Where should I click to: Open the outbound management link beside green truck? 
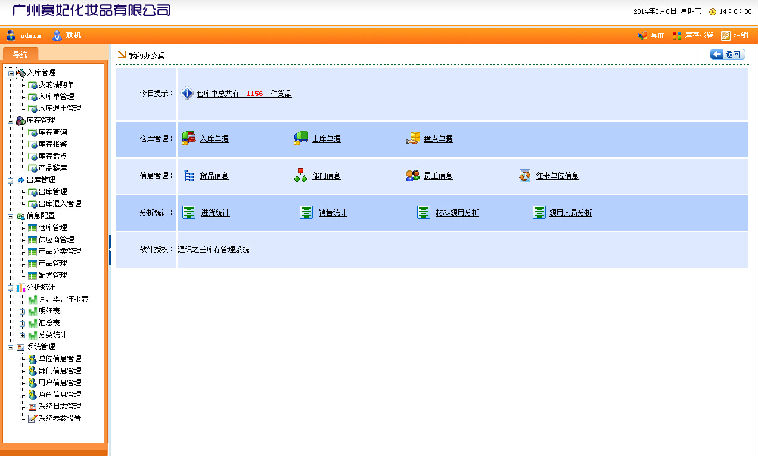tap(326, 139)
